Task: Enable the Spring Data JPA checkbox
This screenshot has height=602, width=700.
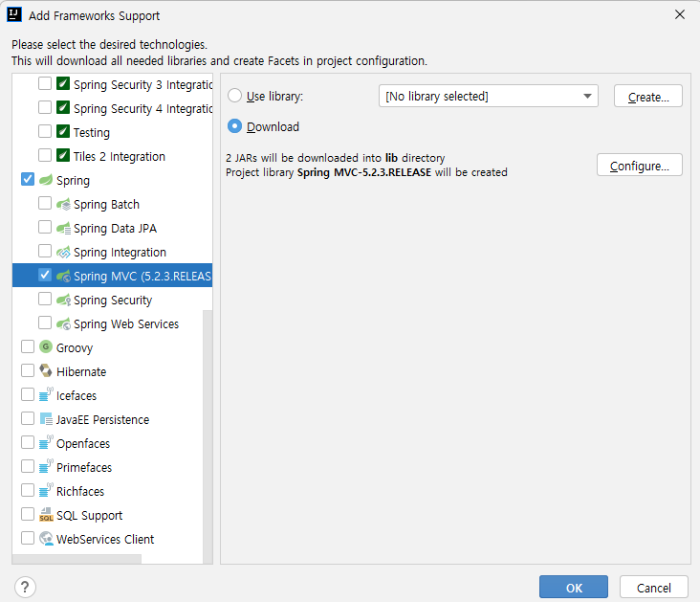Action: (x=45, y=227)
